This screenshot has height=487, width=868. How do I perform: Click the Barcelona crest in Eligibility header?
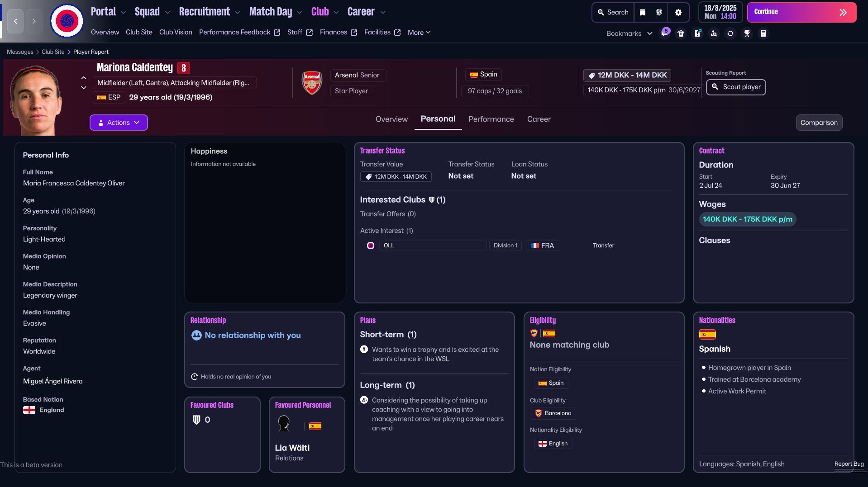[x=534, y=334]
